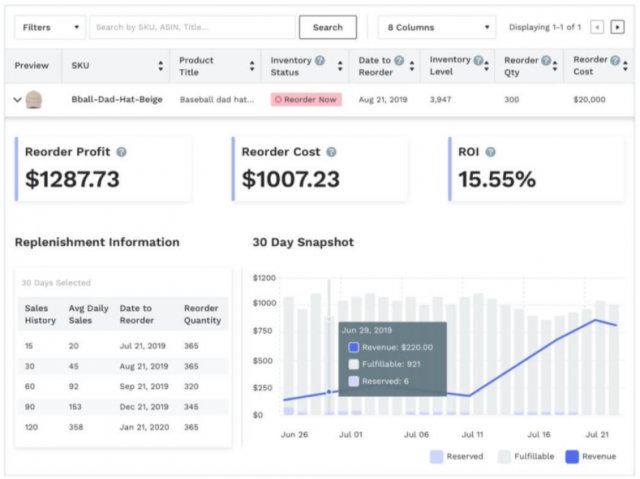This screenshot has width=640, height=479.
Task: Open Inventory Status help icon
Action: 320,60
